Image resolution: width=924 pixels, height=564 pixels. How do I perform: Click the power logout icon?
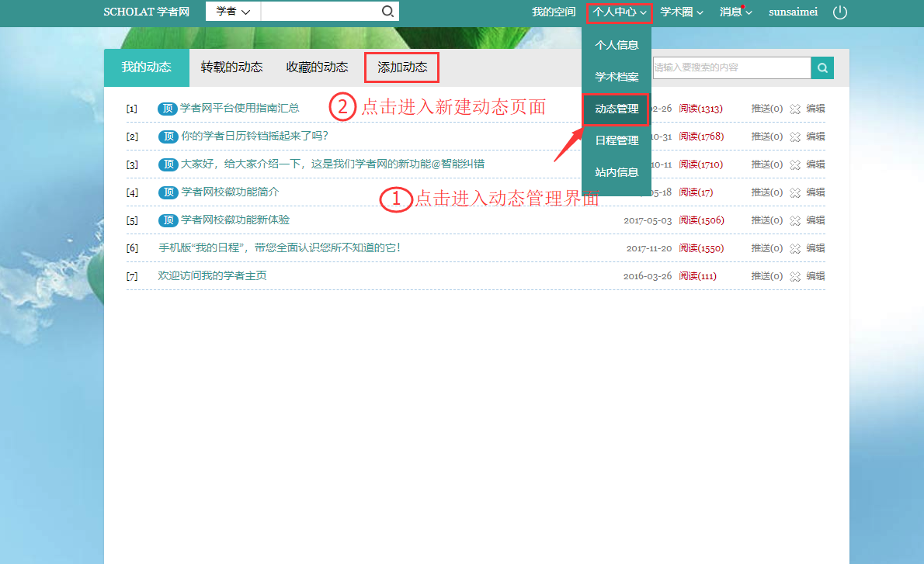tap(840, 12)
